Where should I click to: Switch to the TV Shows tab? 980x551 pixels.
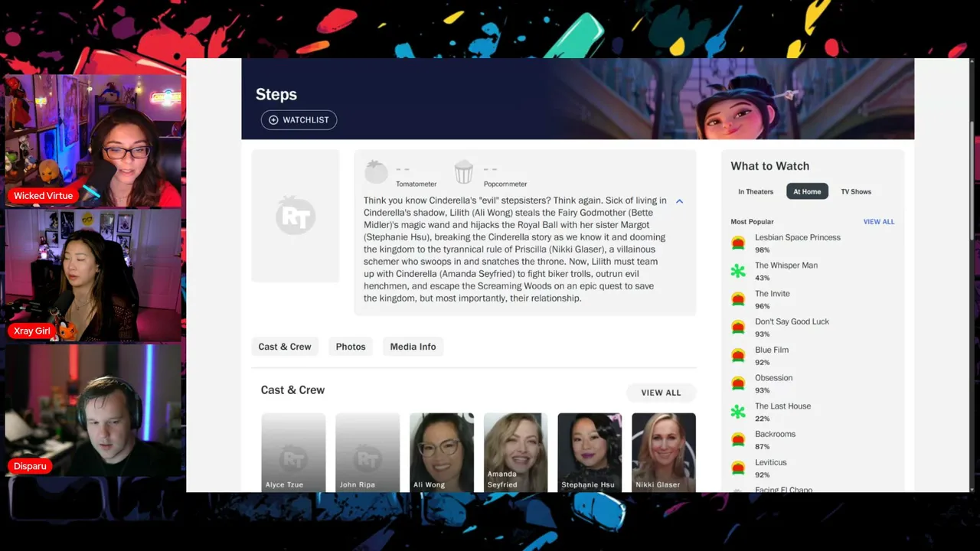pos(856,191)
